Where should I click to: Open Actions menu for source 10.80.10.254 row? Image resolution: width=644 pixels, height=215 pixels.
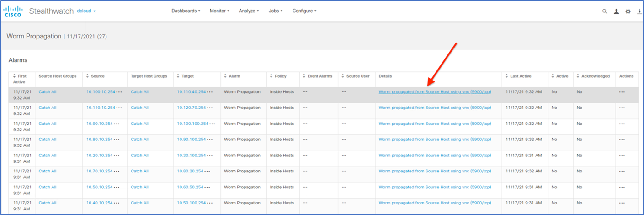click(x=622, y=140)
